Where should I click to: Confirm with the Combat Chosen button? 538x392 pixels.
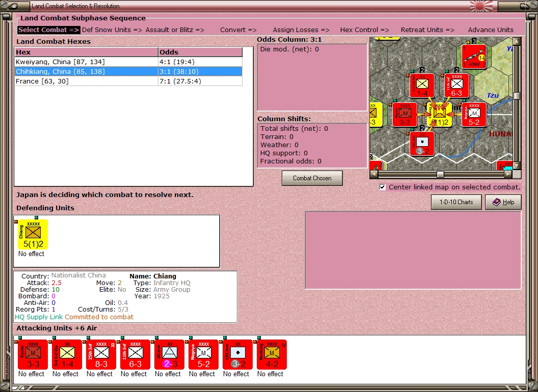(312, 178)
